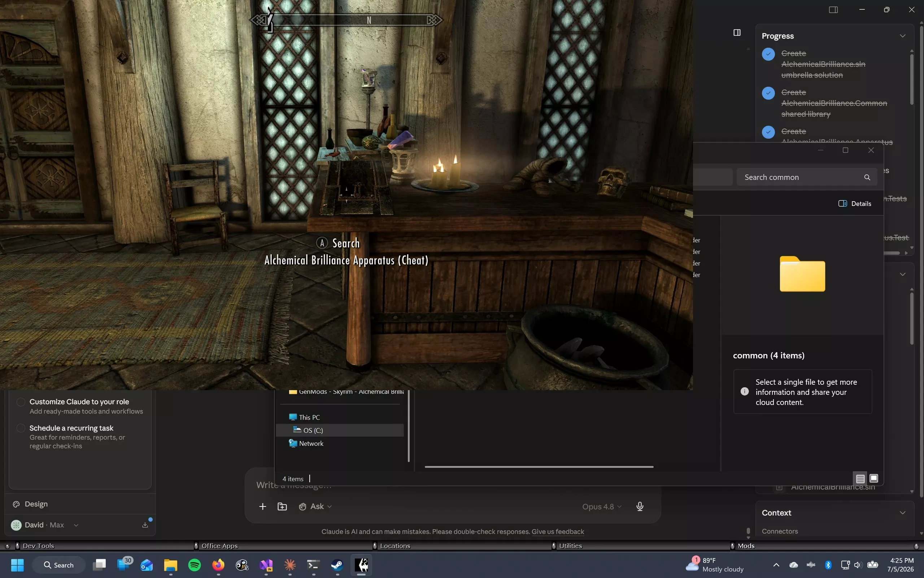Focus the Search common field
The image size is (924, 578).
coord(806,177)
